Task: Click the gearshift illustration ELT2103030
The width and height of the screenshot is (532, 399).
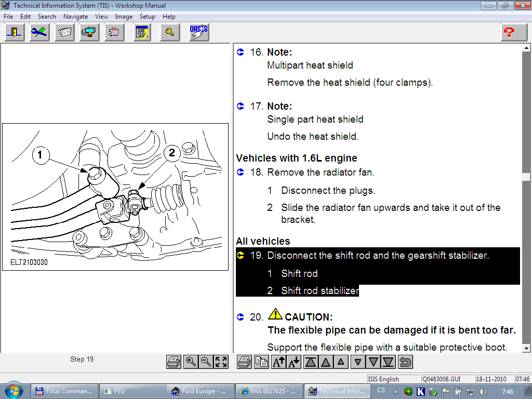Action: 115,196
